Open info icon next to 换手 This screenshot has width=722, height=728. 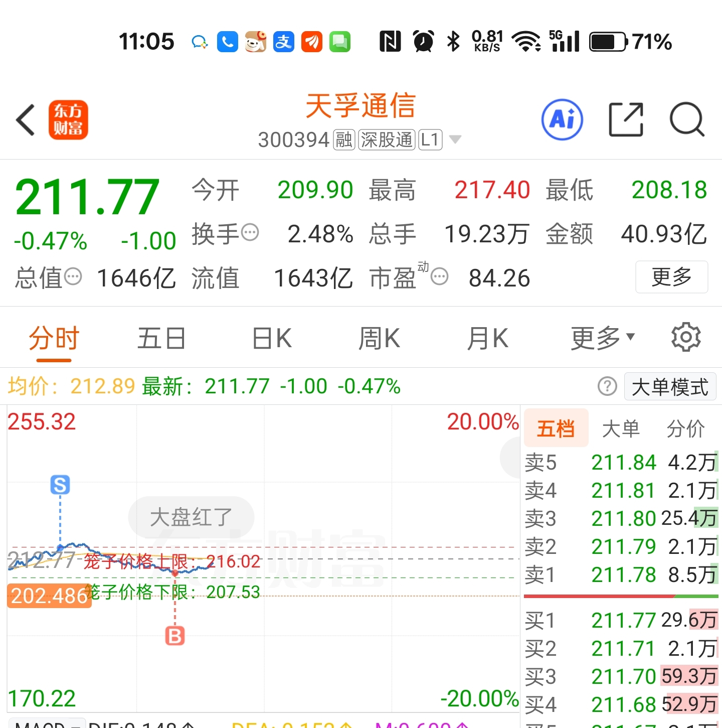point(250,233)
